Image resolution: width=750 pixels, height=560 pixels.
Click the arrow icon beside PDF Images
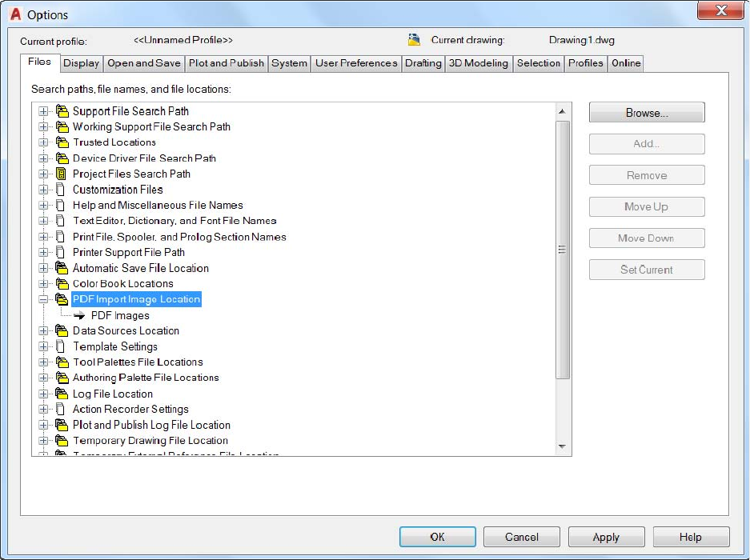(x=79, y=315)
